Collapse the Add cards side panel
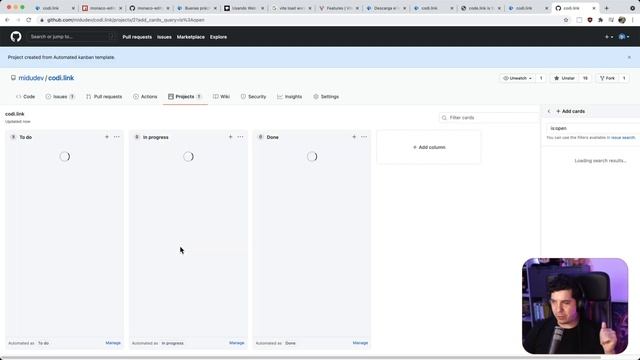The width and height of the screenshot is (640, 360). [x=549, y=111]
